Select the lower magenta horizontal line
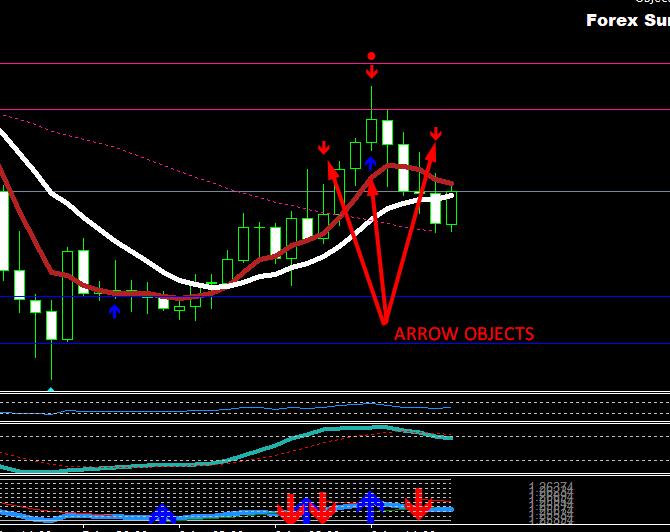The height and width of the screenshot is (532, 670). pos(335,110)
